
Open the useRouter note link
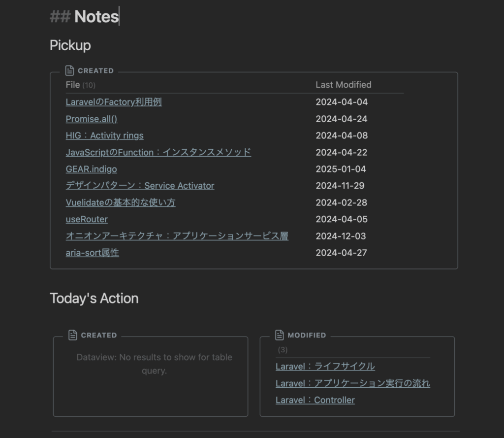coord(87,219)
